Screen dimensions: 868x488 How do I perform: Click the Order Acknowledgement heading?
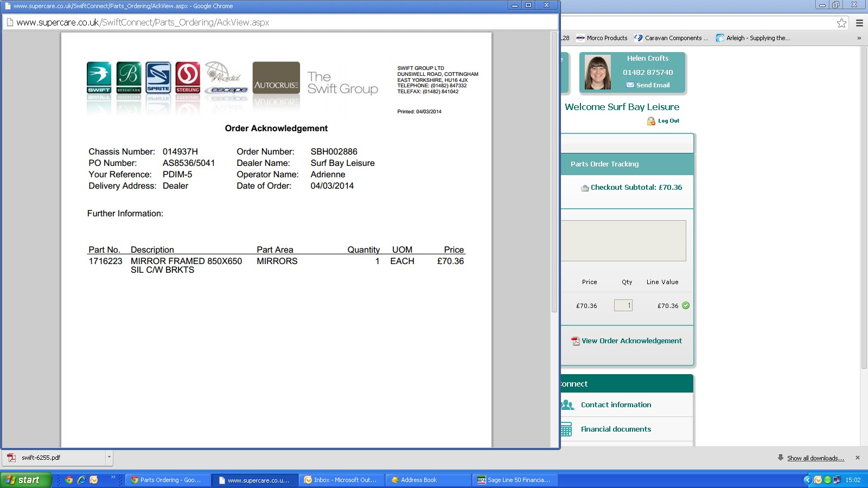(276, 129)
